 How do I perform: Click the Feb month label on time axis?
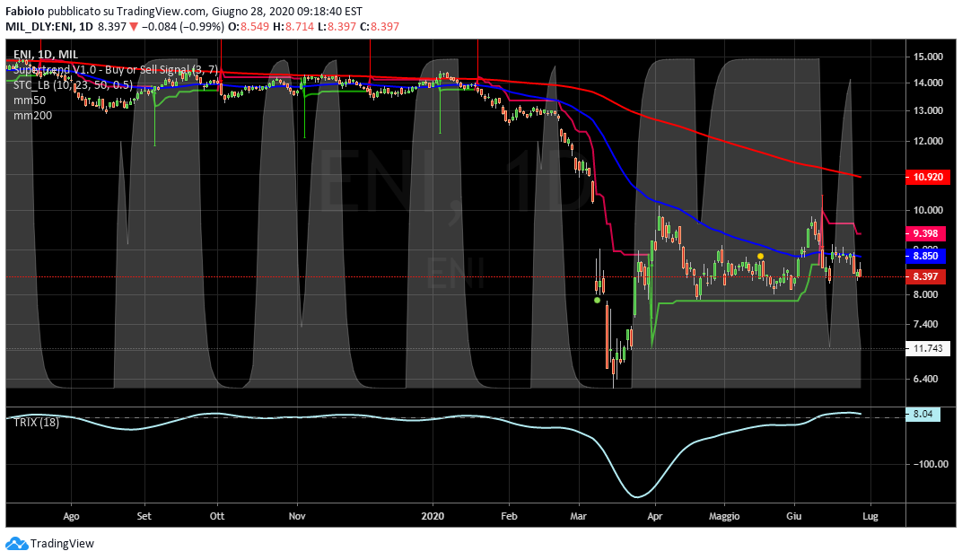[509, 516]
